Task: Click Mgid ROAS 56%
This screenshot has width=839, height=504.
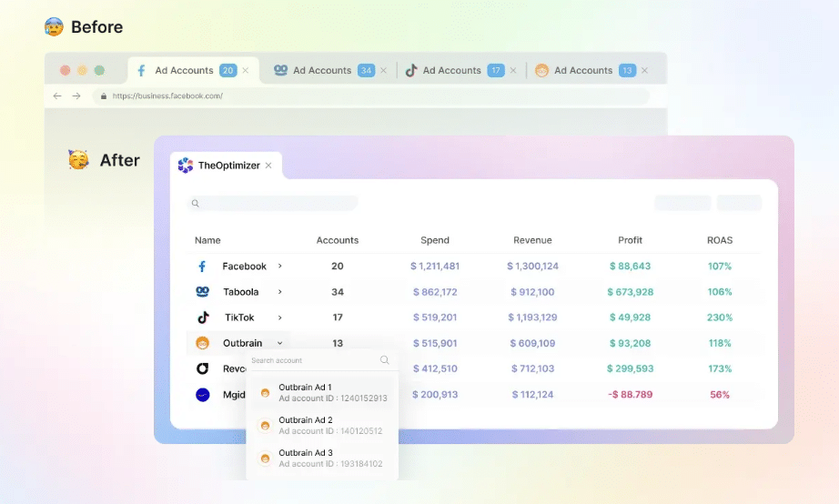Action: click(720, 394)
